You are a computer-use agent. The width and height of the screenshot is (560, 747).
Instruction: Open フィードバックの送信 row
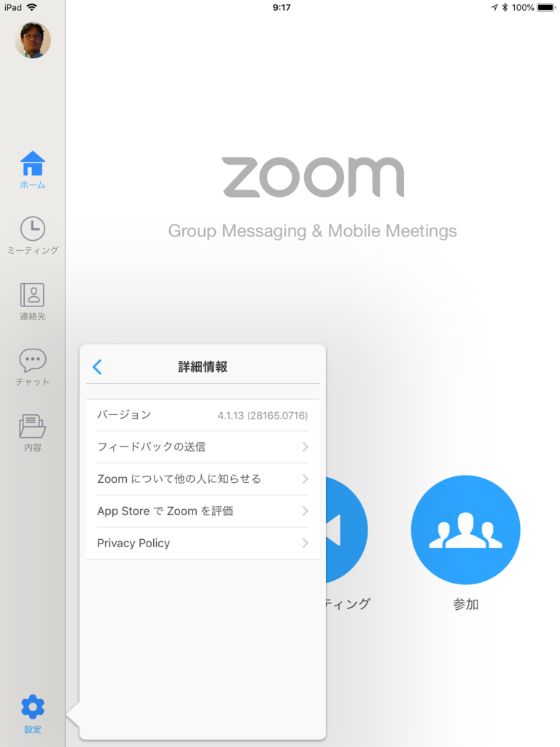coord(203,447)
